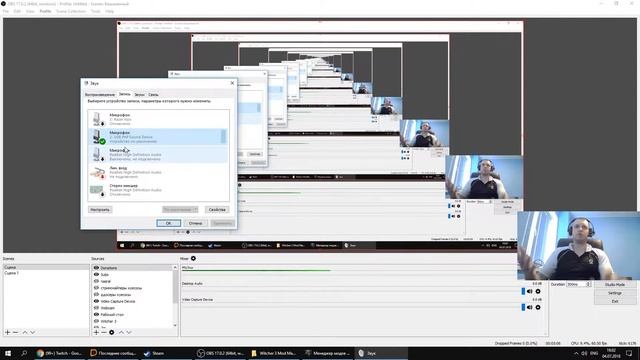Toggle visibility of Рабочий стол source

click(x=96, y=315)
